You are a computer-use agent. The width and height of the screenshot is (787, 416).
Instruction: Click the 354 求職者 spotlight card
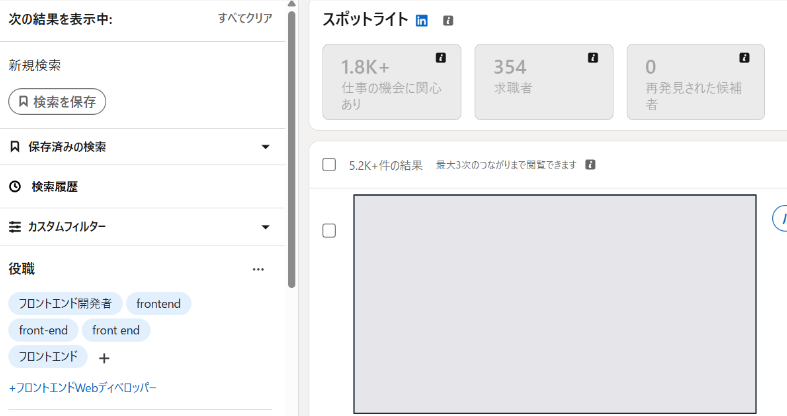544,82
